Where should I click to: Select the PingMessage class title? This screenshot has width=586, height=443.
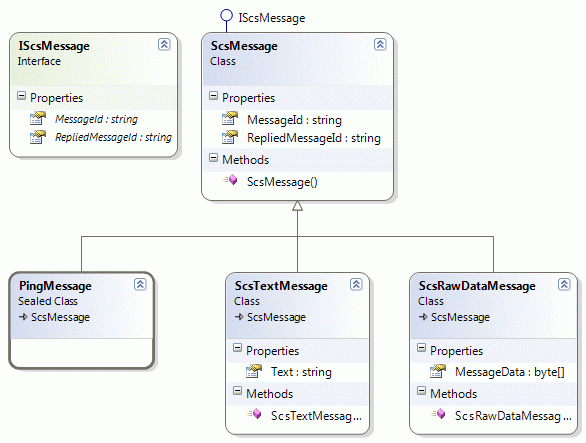coord(55,286)
